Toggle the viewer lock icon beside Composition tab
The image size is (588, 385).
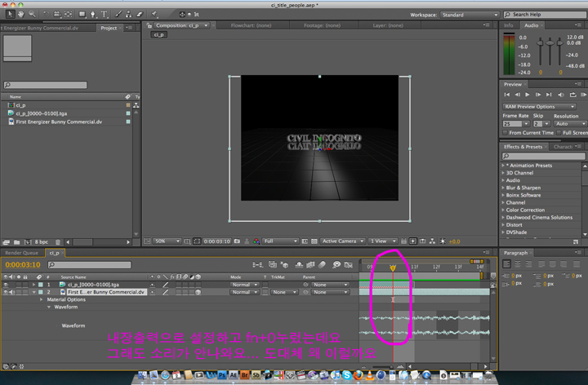click(149, 25)
